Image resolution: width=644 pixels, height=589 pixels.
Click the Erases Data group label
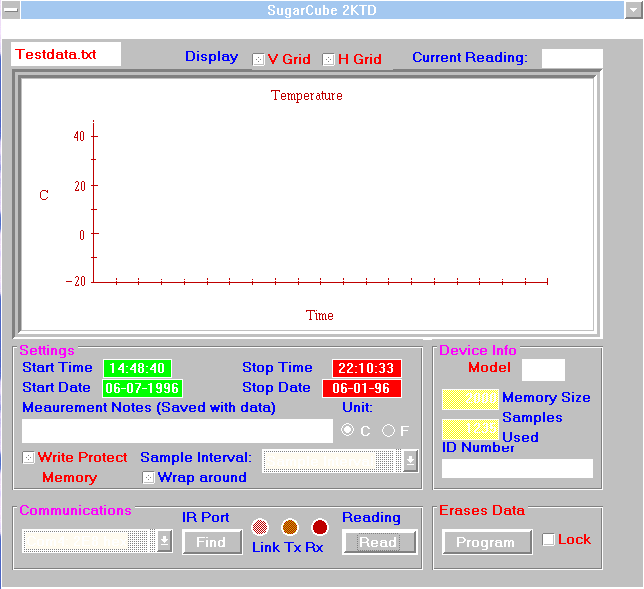(482, 511)
